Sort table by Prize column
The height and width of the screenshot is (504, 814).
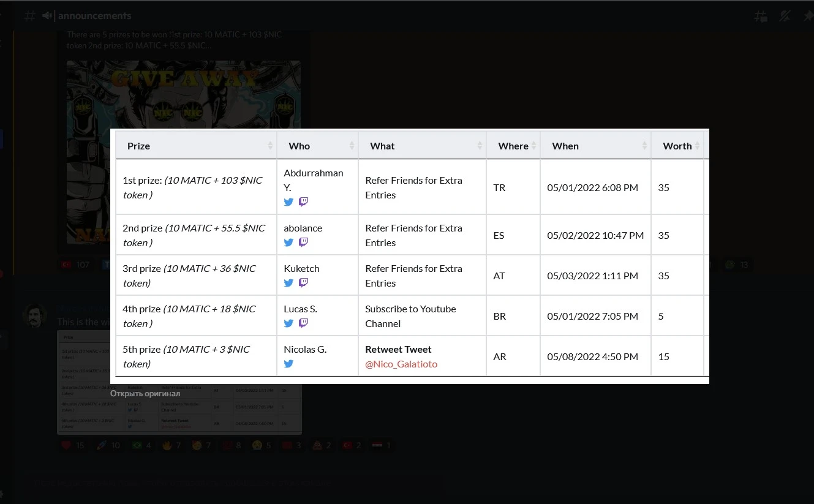[x=196, y=146]
